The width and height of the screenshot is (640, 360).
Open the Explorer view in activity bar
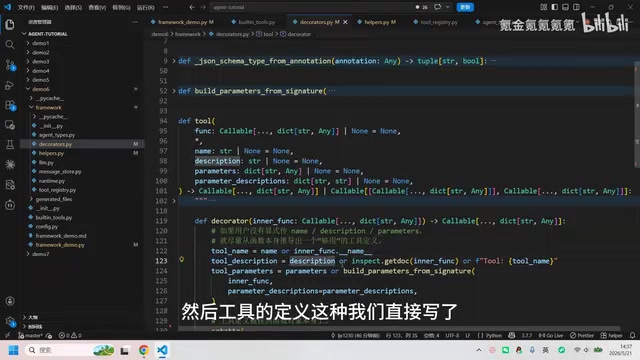click(x=10, y=24)
